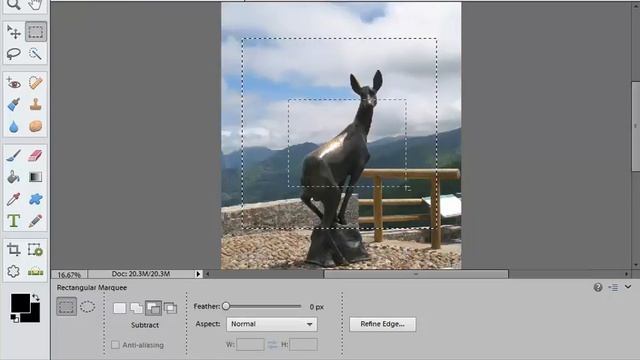Select the Quick Selection tool
Viewport: 640px width, 360px height.
click(x=36, y=53)
